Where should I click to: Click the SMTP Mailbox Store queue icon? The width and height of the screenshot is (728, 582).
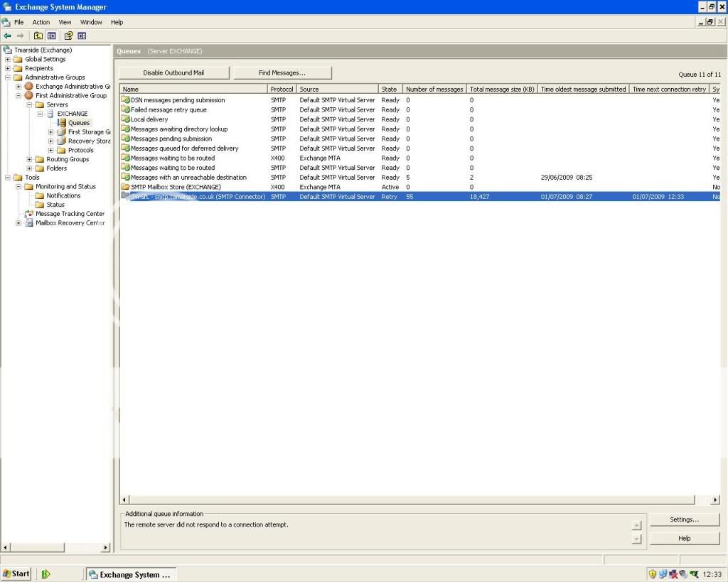(x=125, y=187)
